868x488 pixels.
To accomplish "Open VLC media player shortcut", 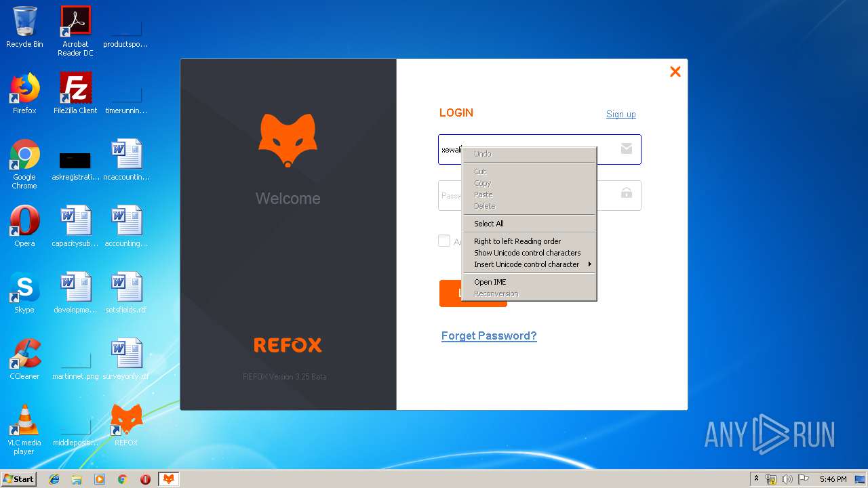I will coord(24,430).
